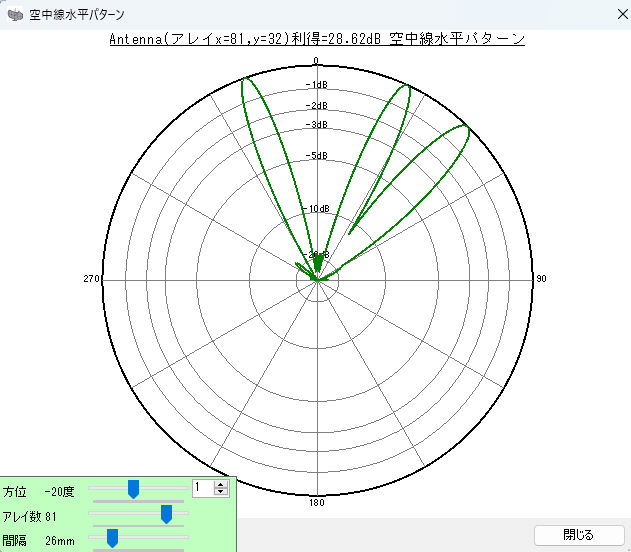Viewport: 631px width, 552px height.
Task: Click the 間隔 spacing slider handle
Action: pos(112,538)
